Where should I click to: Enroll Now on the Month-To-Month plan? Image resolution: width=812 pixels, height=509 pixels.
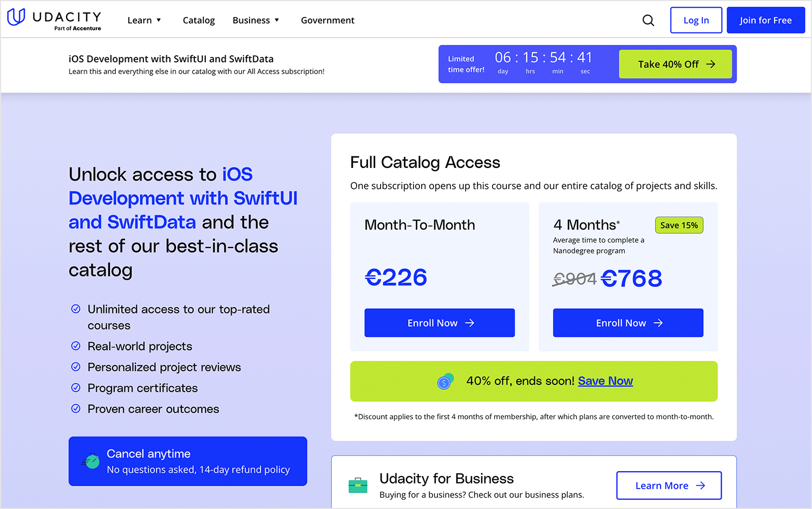[x=439, y=323]
